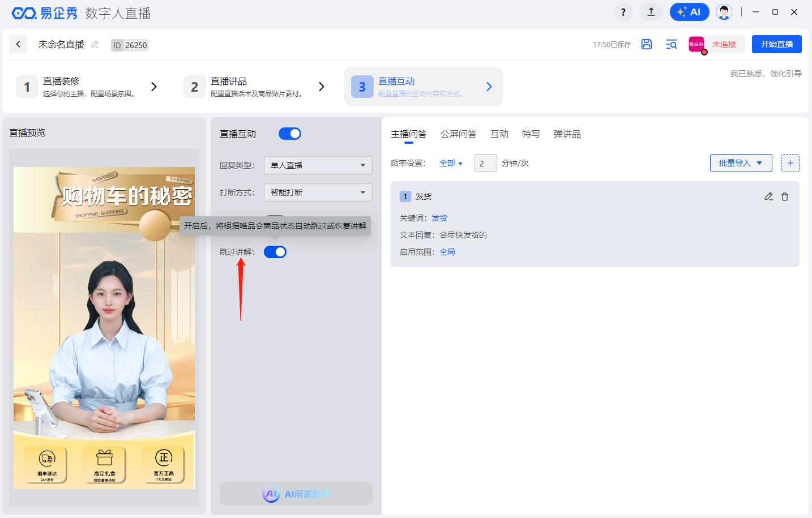Image resolution: width=812 pixels, height=518 pixels.
Task: Edit the 发货 question entry
Action: (x=768, y=196)
